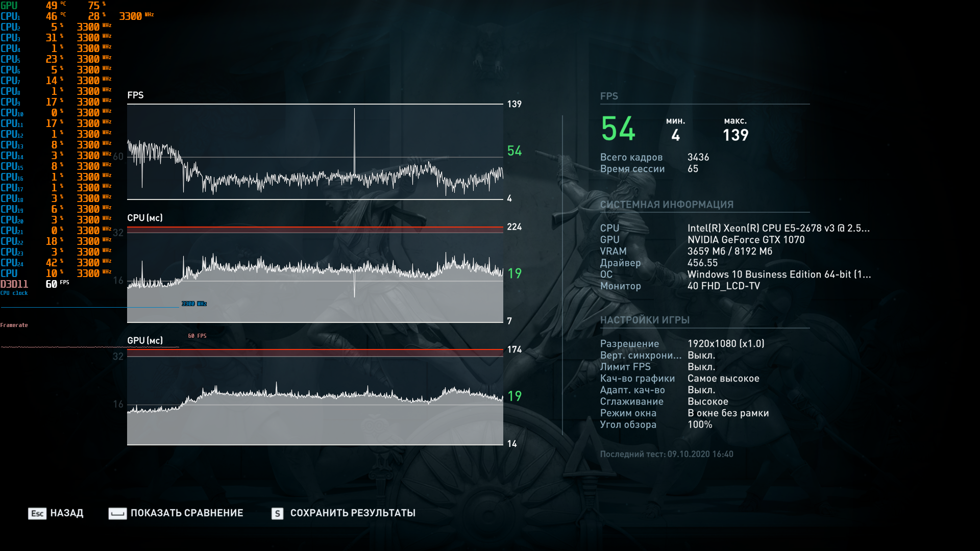Image resolution: width=980 pixels, height=551 pixels.
Task: Click the S key icon
Action: 277,513
